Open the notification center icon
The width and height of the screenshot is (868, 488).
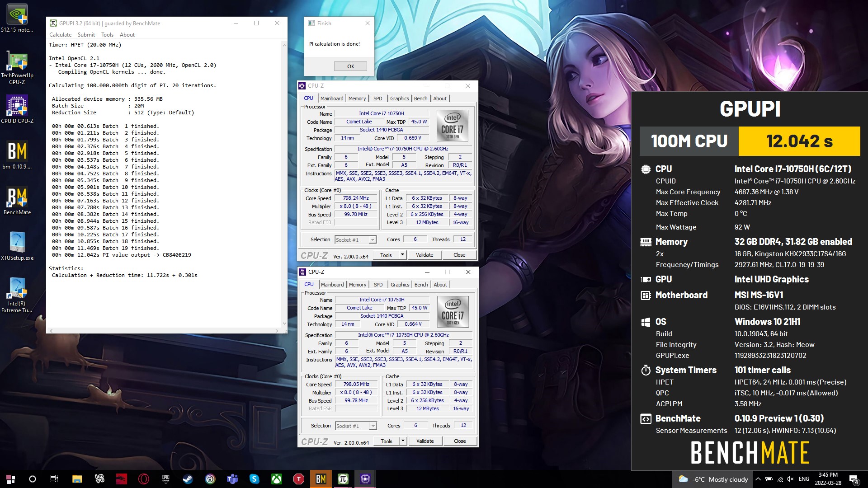[854, 479]
